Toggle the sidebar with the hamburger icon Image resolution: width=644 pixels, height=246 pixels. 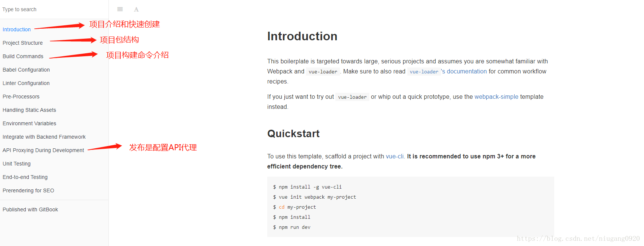[x=120, y=9]
